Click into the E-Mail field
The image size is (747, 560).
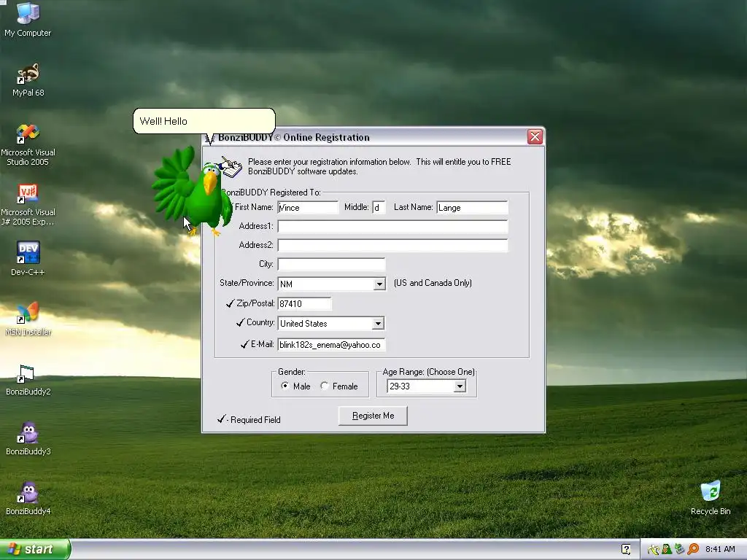click(x=331, y=345)
